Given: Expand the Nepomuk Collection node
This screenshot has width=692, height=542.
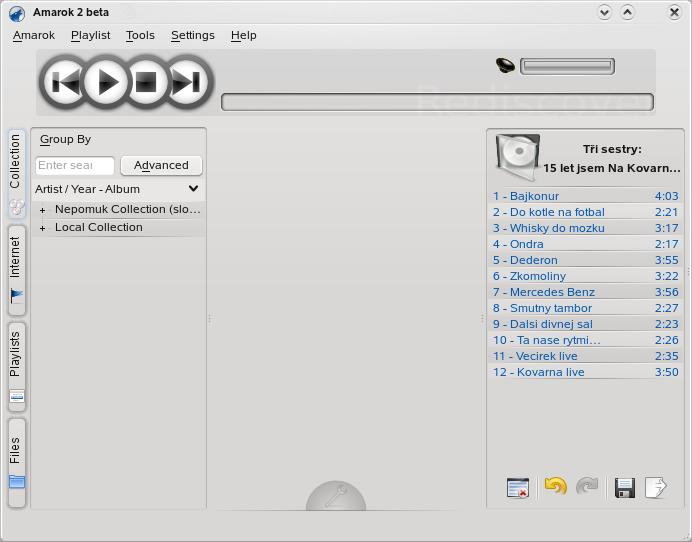Looking at the screenshot, I should pyautogui.click(x=42, y=211).
